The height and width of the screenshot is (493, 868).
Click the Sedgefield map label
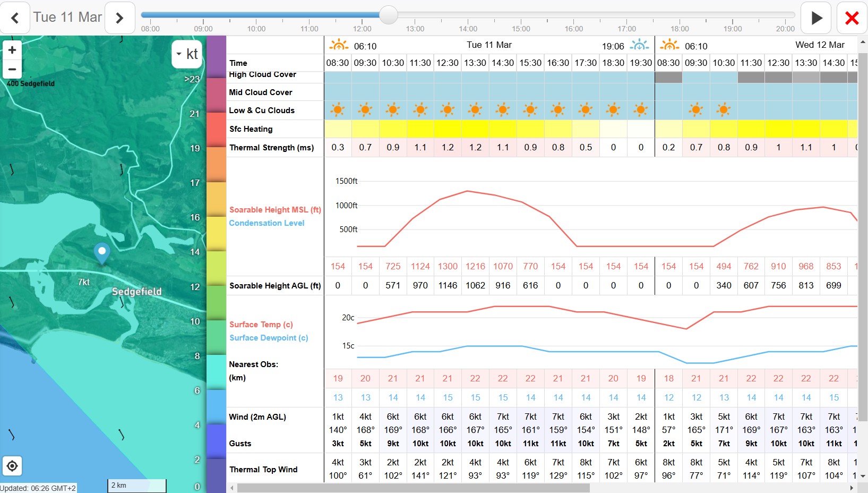pos(136,292)
